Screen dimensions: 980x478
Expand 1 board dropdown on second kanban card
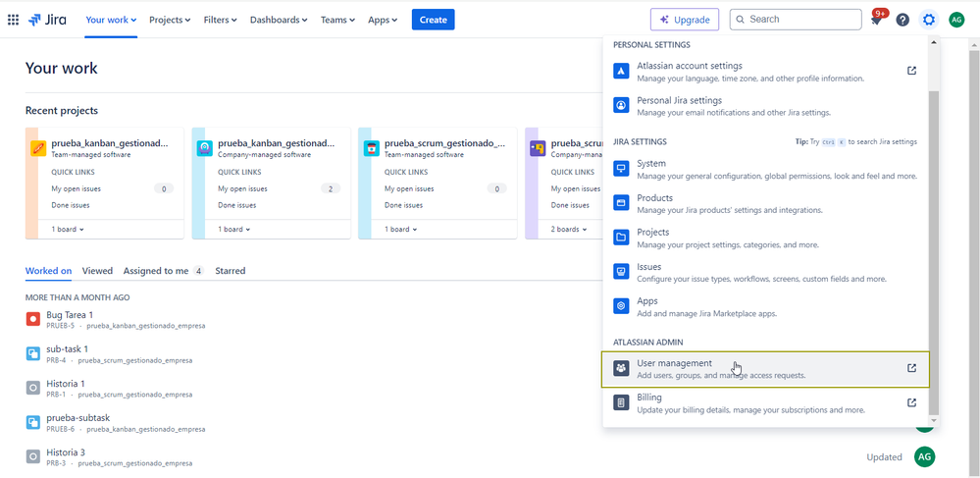pos(233,229)
